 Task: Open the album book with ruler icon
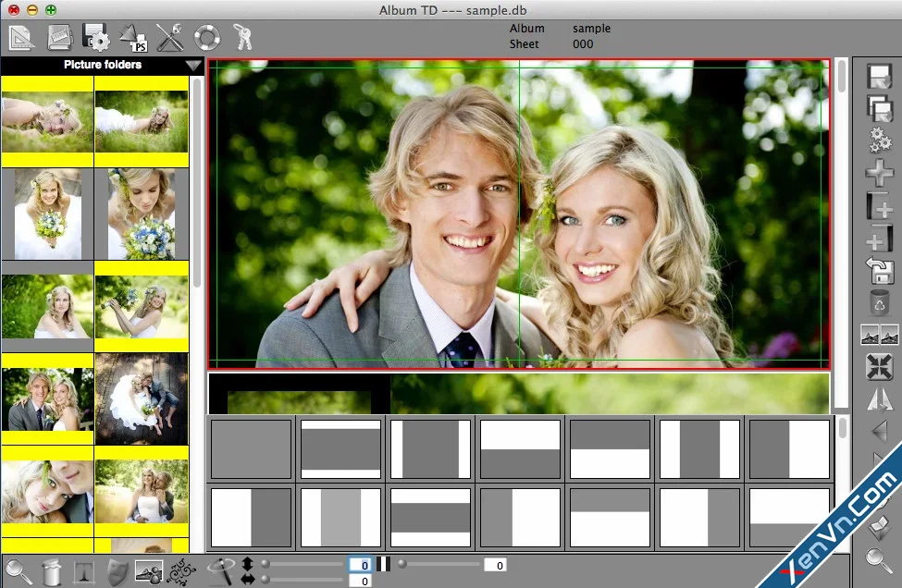pyautogui.click(x=59, y=38)
